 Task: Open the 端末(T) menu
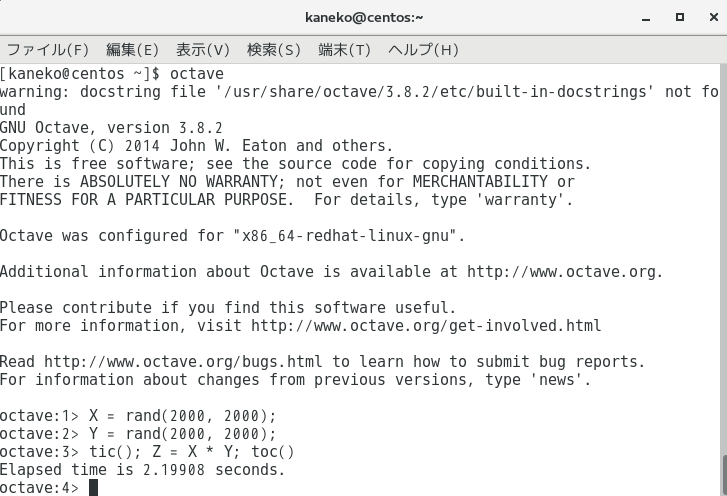(344, 49)
